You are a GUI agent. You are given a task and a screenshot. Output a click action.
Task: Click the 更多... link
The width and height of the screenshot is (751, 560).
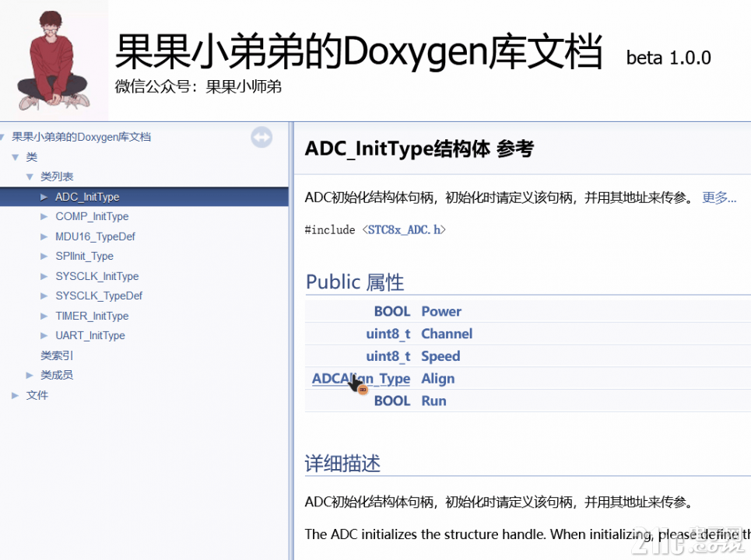coord(719,198)
